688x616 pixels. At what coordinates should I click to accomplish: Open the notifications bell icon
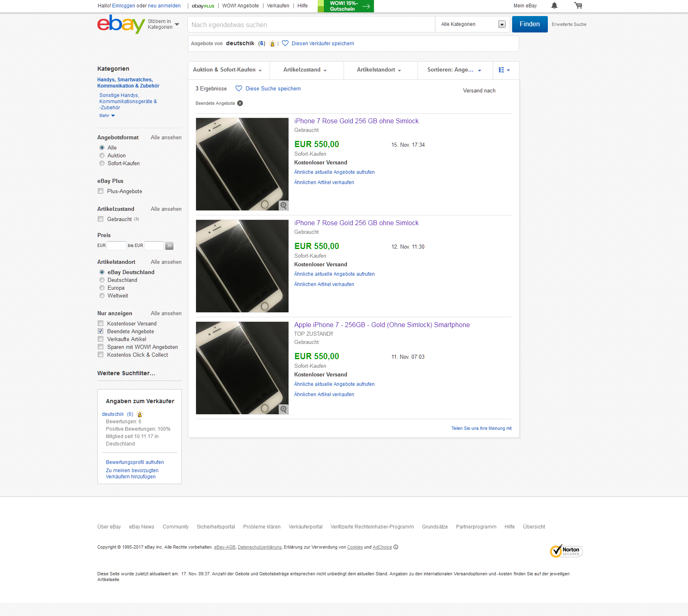[x=554, y=6]
